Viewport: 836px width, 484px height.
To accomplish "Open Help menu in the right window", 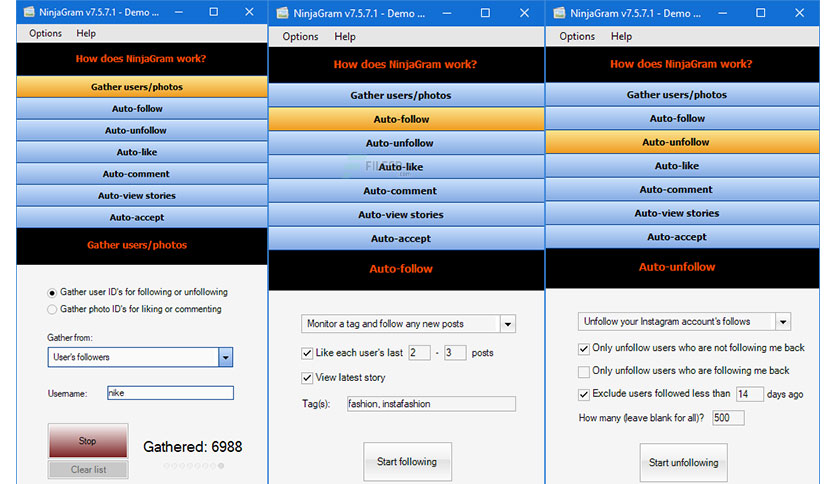I will click(621, 36).
